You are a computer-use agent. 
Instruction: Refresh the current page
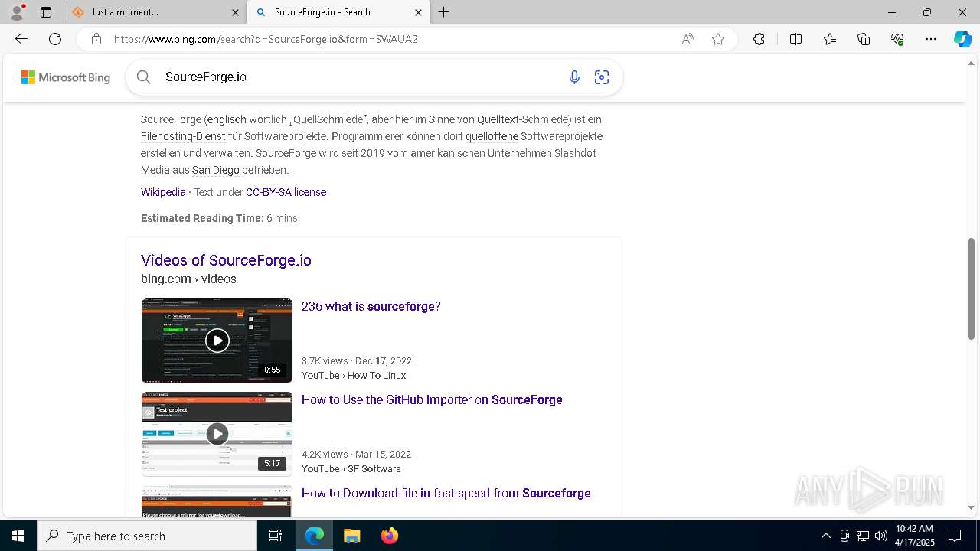(x=55, y=39)
